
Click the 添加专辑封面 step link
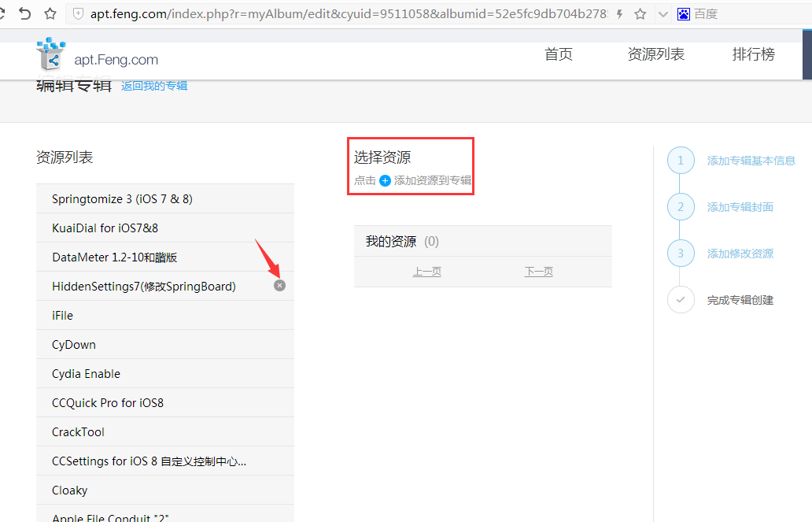coord(740,207)
